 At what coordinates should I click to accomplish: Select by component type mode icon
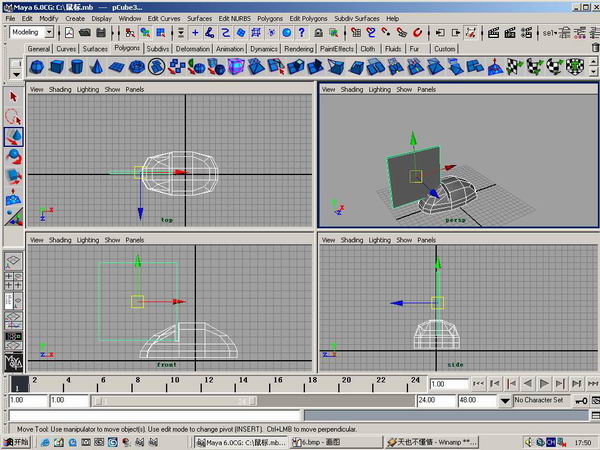coord(160,33)
